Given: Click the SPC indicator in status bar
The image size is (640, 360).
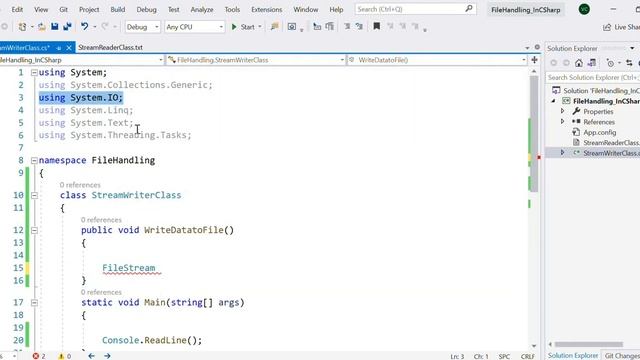Looking at the screenshot, I should pyautogui.click(x=504, y=356).
